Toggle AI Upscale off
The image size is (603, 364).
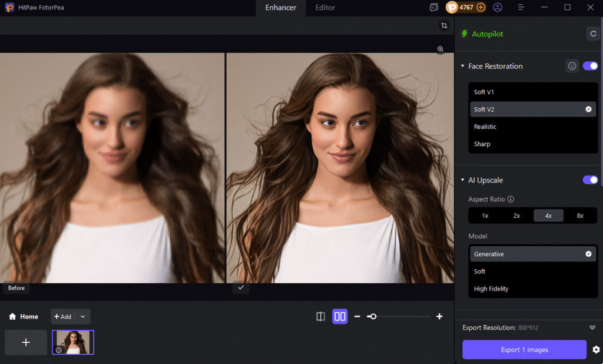click(x=589, y=180)
